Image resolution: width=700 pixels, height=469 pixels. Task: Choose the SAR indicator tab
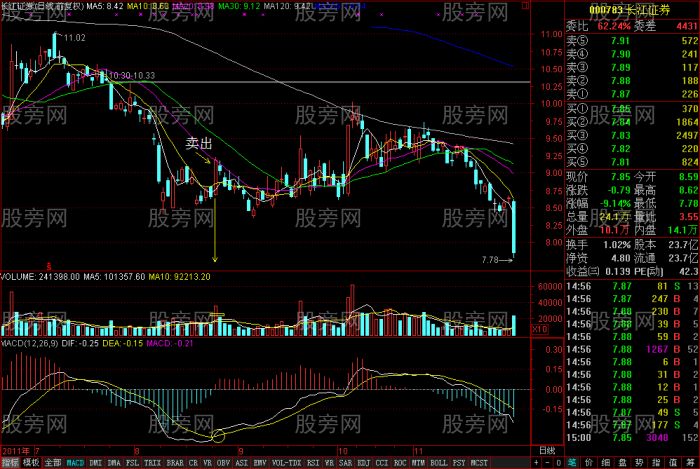tap(346, 463)
